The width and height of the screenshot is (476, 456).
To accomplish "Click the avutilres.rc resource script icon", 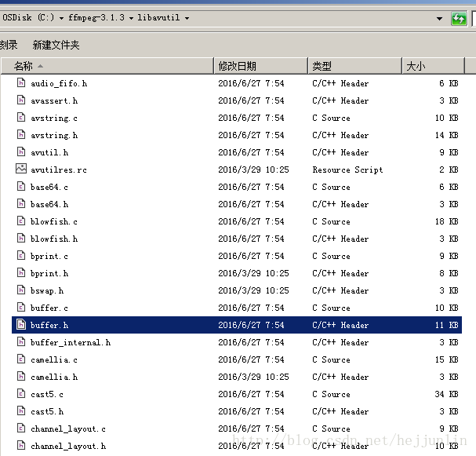I will coord(21,169).
